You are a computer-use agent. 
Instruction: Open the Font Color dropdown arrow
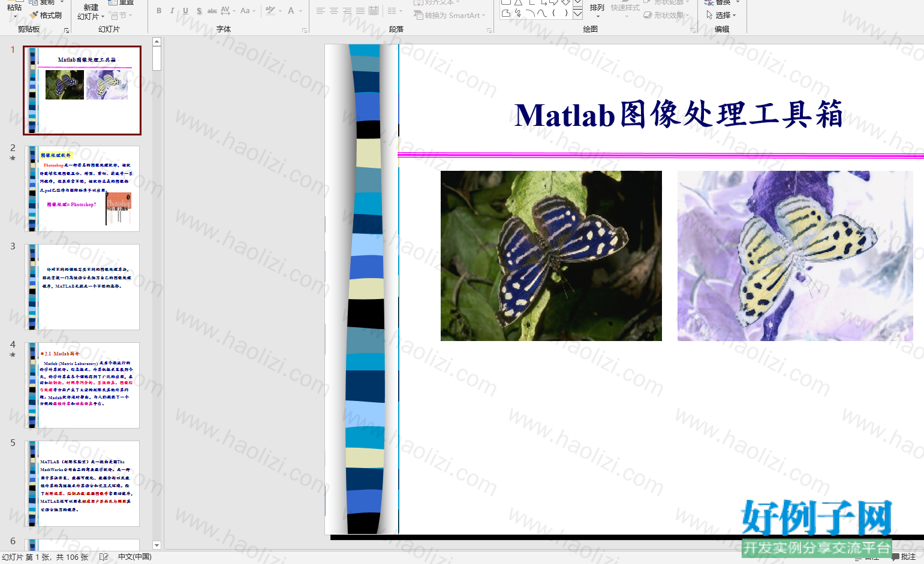coord(300,11)
